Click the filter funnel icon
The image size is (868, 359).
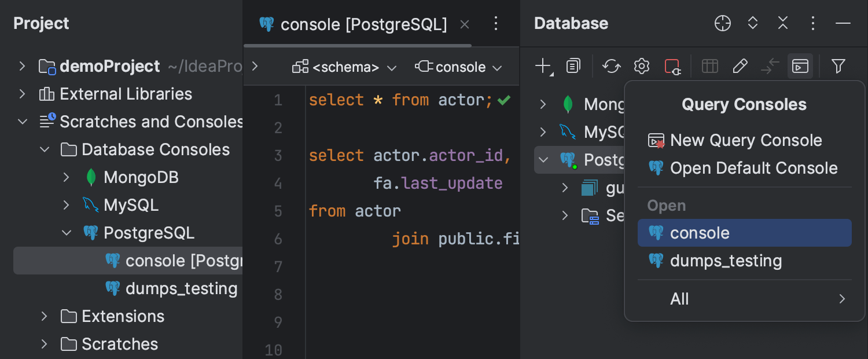pos(838,67)
